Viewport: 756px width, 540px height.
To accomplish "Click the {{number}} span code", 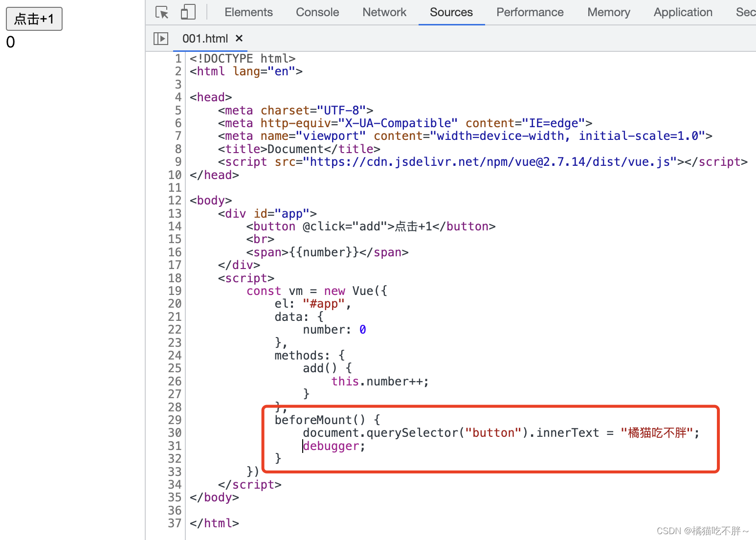I will [x=327, y=252].
